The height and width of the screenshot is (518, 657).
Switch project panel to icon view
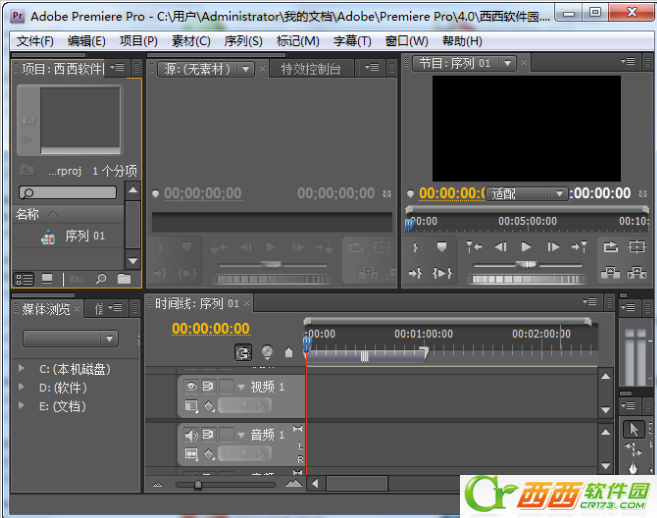(x=47, y=279)
